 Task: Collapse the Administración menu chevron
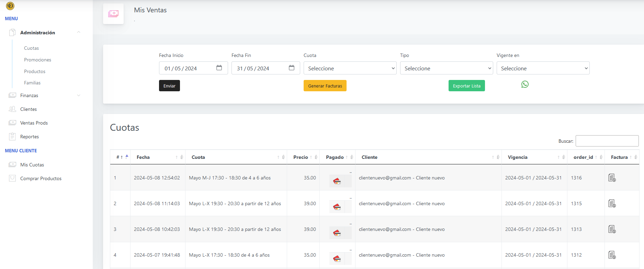79,32
